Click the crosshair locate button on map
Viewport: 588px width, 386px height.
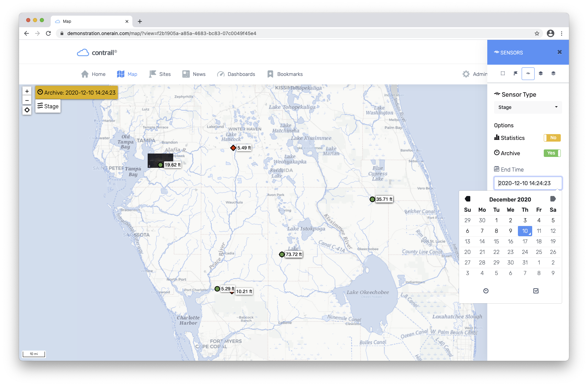tap(27, 110)
